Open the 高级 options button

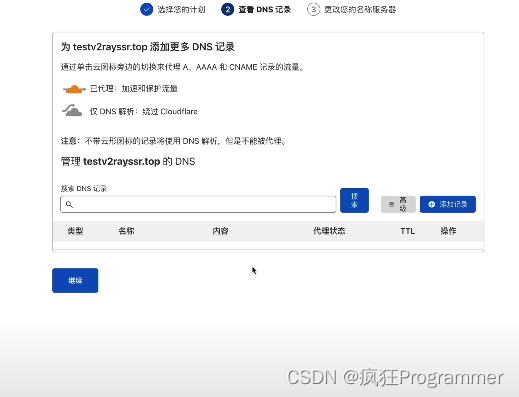[x=398, y=204]
